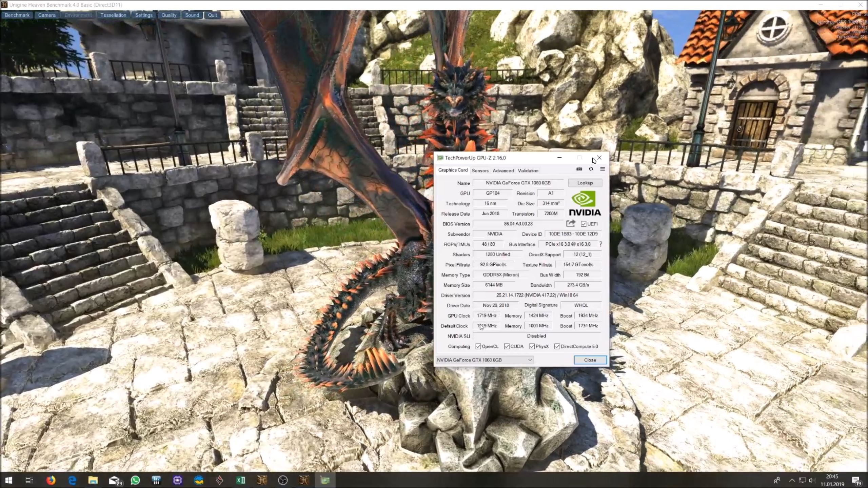This screenshot has height=488, width=868.
Task: Switch to the Validation tab
Action: coord(528,170)
